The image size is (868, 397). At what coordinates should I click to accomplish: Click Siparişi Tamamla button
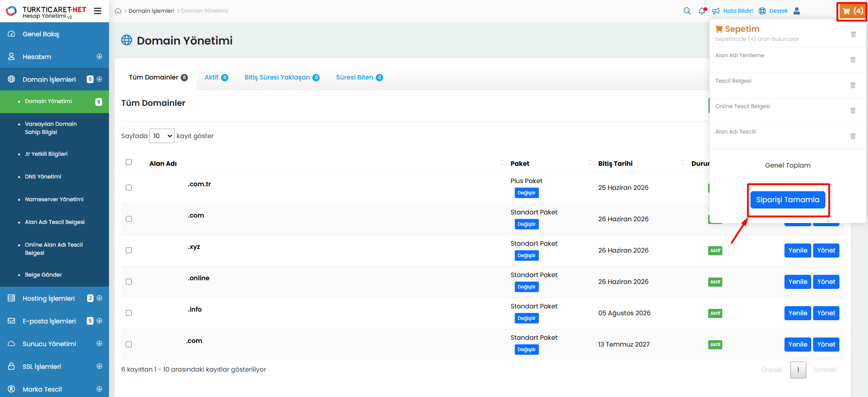[788, 200]
